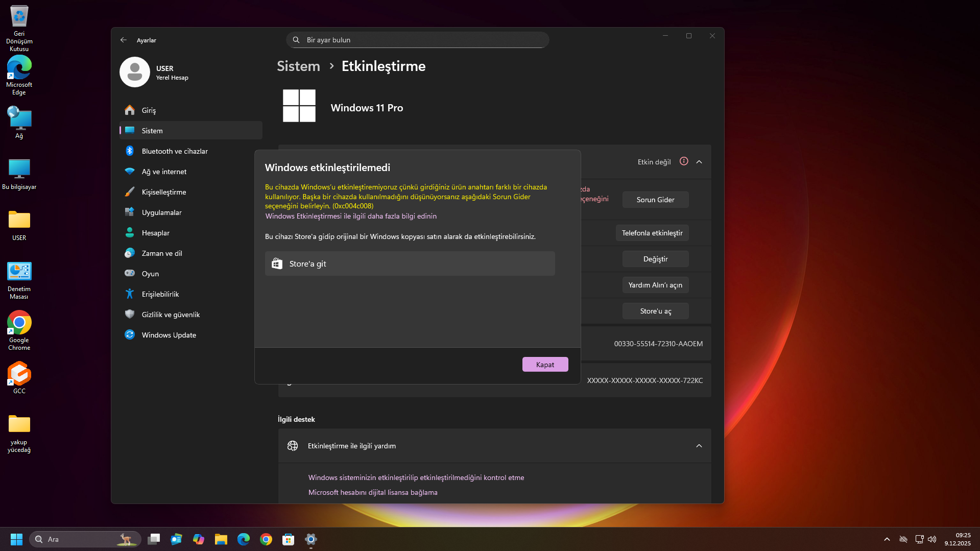Select Google Chrome desktop shortcut
This screenshot has height=551, width=980.
(19, 330)
